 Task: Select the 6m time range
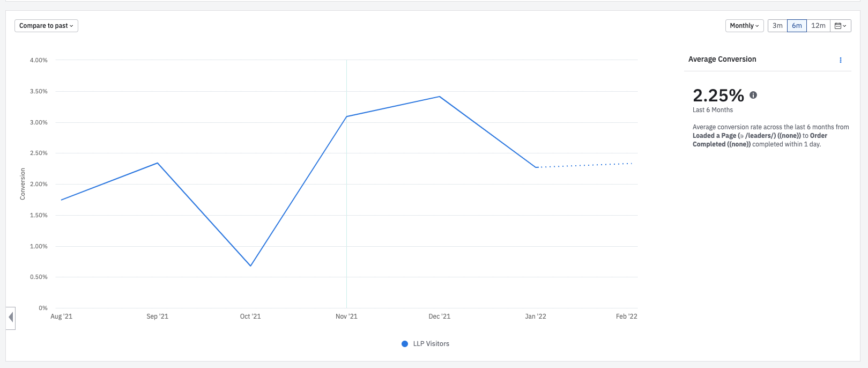point(797,26)
